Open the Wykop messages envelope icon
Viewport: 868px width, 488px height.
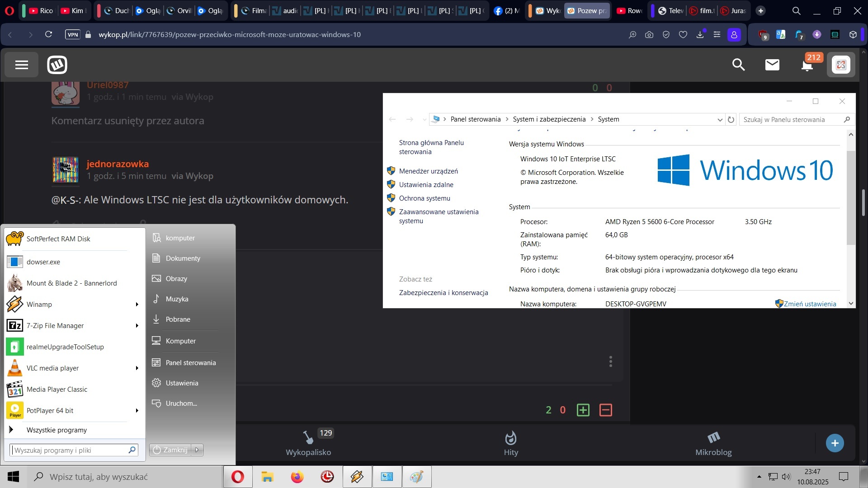point(772,65)
